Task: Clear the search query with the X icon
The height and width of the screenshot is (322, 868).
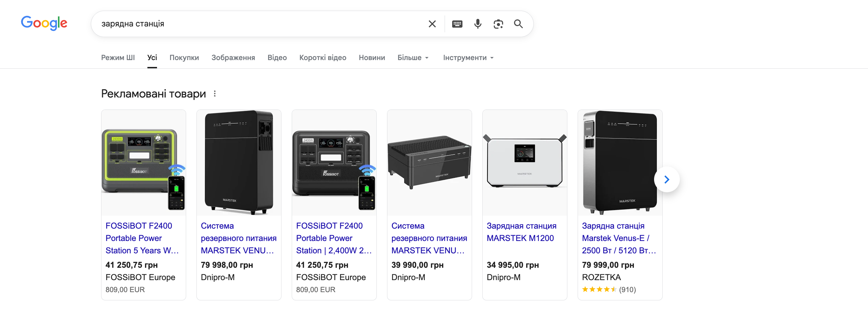Action: point(432,24)
